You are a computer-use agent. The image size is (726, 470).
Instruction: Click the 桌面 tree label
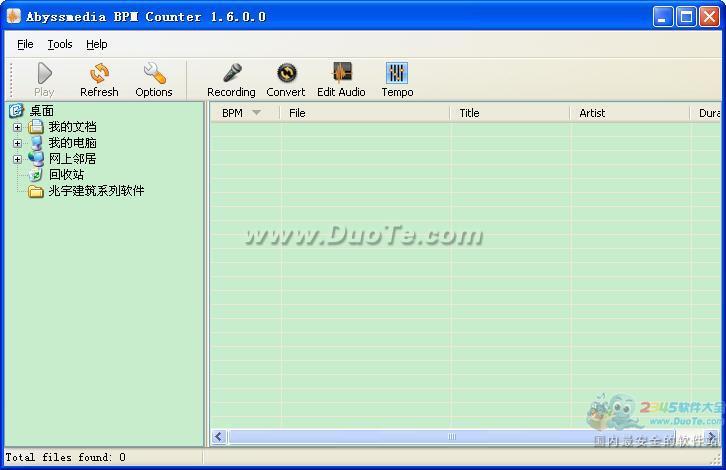point(42,111)
